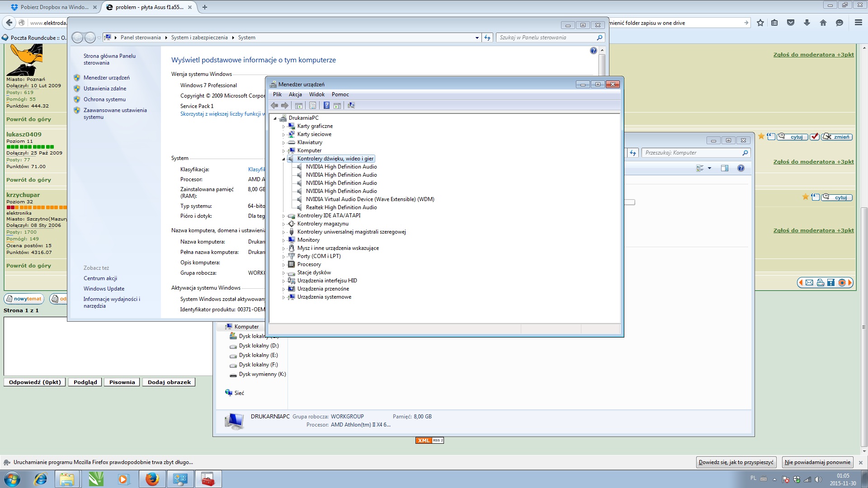Save the page to Pocket
This screenshot has height=488, width=868.
click(x=791, y=23)
